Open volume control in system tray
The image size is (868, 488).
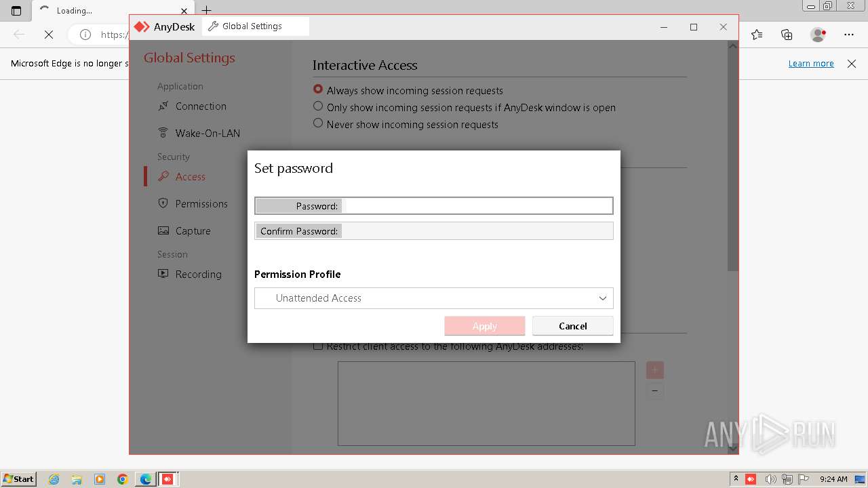tap(770, 479)
